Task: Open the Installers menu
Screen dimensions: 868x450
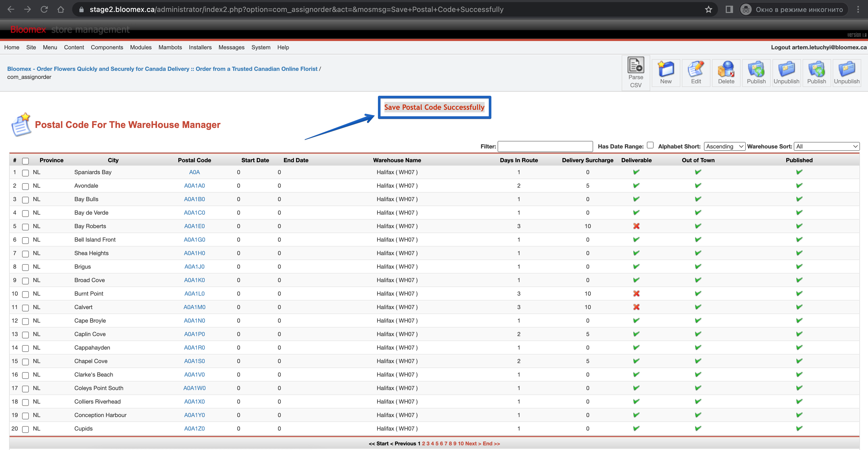Action: [x=200, y=47]
